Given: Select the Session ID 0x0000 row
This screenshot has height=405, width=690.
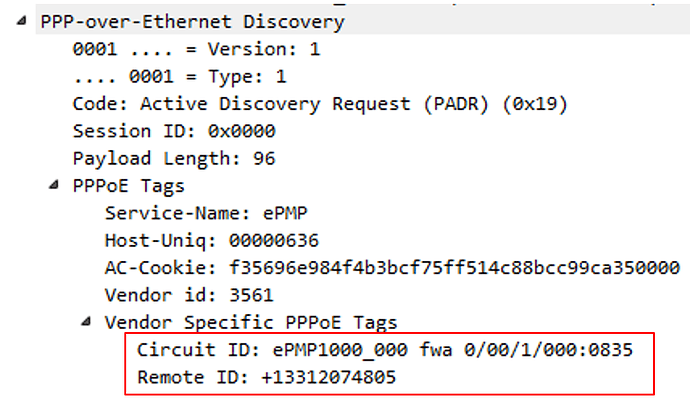Looking at the screenshot, I should [174, 131].
